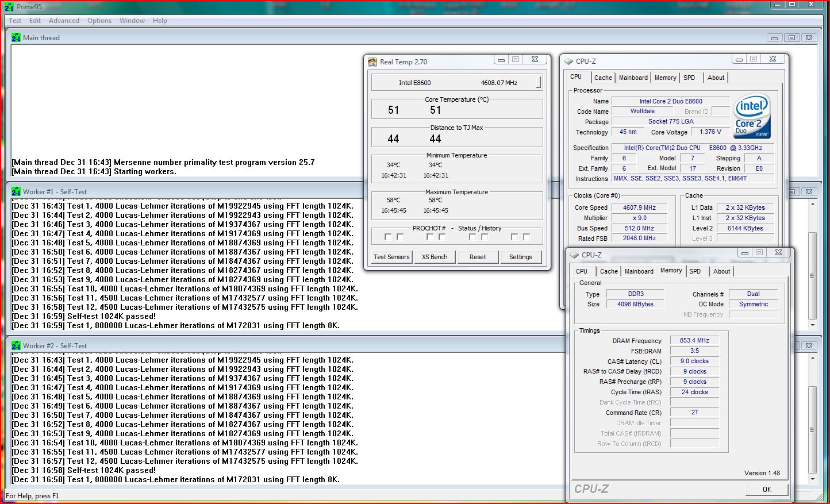Viewport: 830px width, 504px height.
Task: Open the Edit menu in Prime95
Action: 35,21
